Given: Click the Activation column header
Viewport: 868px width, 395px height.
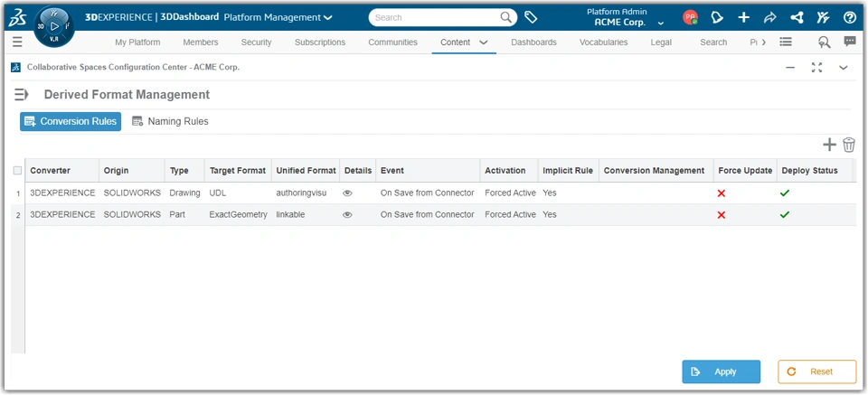Looking at the screenshot, I should point(509,171).
